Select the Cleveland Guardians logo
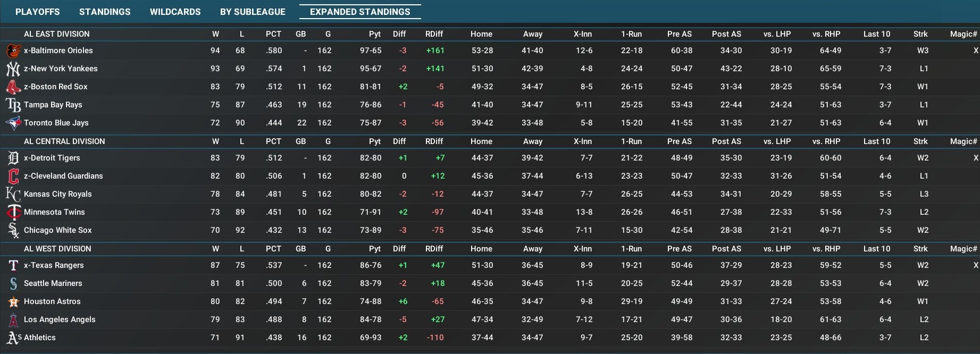The height and width of the screenshot is (354, 980). pos(13,176)
